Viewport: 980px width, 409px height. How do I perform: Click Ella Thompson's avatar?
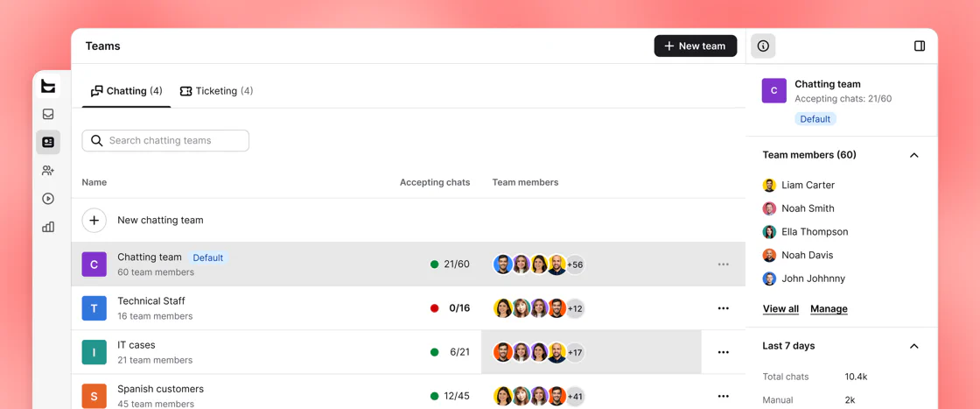(769, 232)
